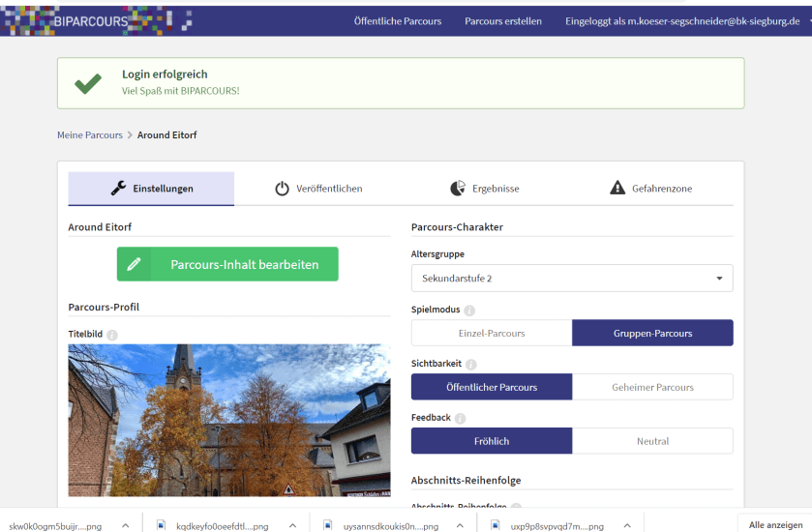Switch to the Veröffentlichen tab
The width and height of the screenshot is (812, 532).
[x=318, y=189]
